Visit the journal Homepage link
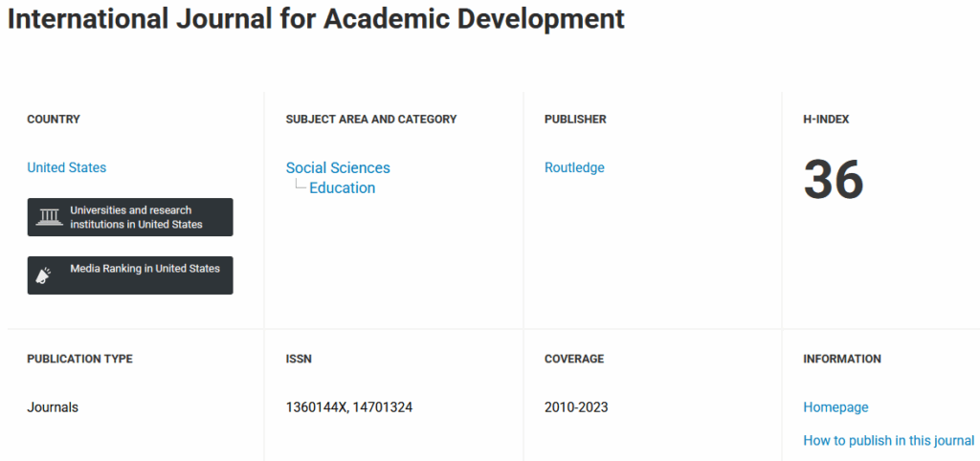 pyautogui.click(x=835, y=407)
